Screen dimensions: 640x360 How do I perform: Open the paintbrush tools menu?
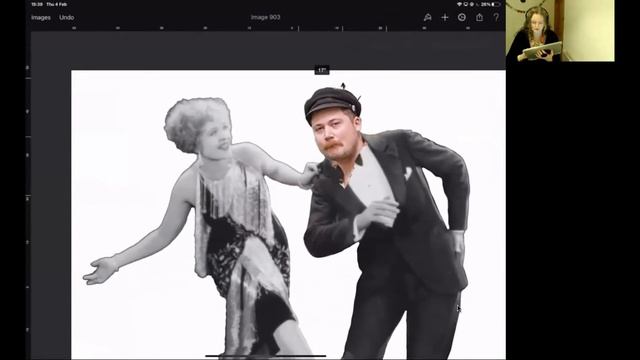pyautogui.click(x=427, y=18)
